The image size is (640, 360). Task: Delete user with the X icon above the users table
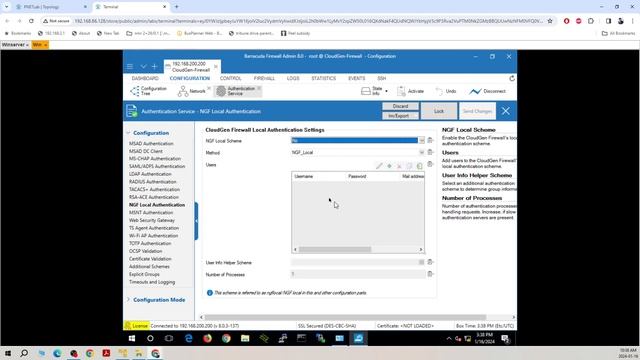399,166
